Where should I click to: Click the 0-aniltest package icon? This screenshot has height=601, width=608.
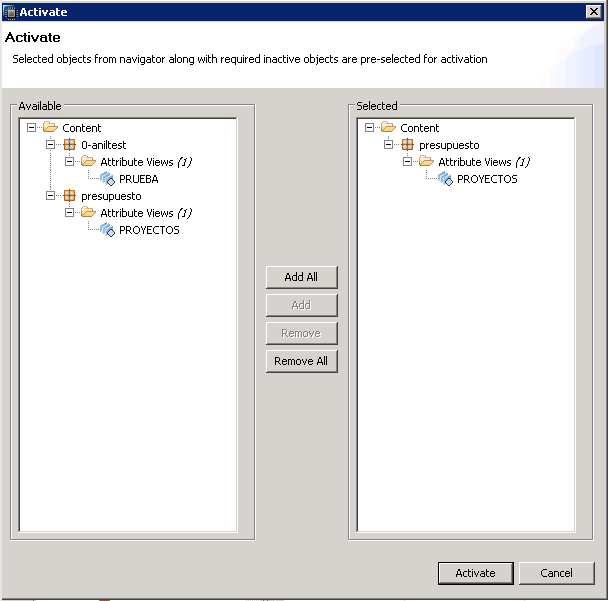click(x=69, y=145)
